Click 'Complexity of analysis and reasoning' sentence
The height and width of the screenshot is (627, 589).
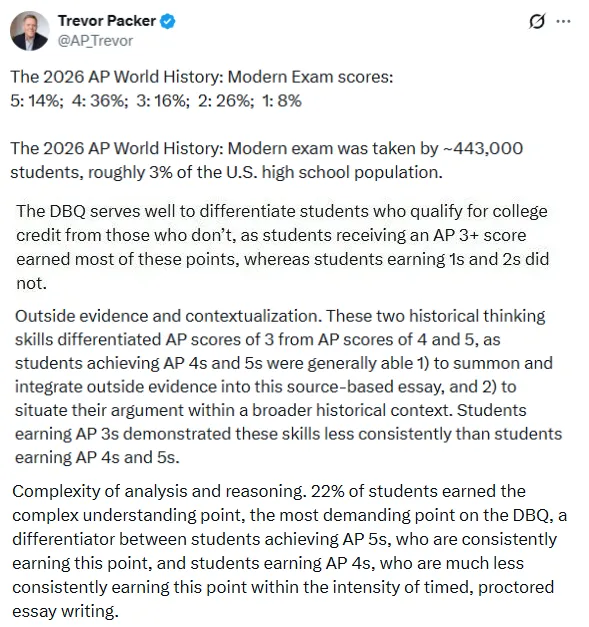click(159, 491)
